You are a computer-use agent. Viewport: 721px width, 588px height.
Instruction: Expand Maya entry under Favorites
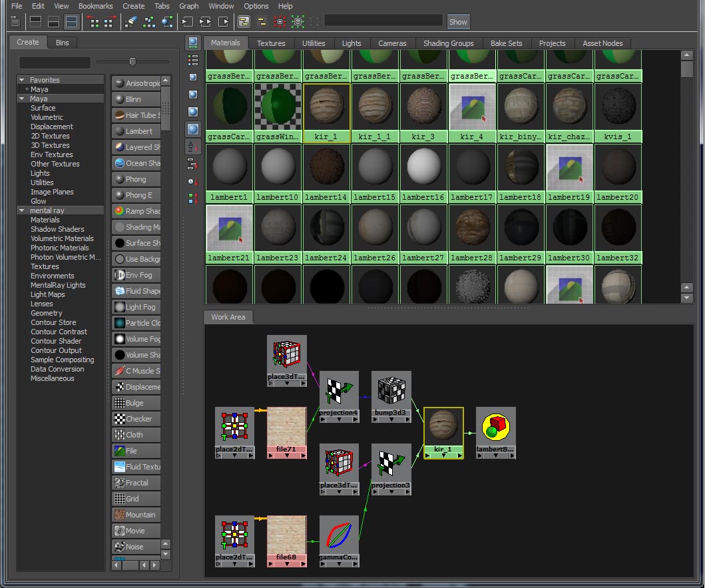coord(27,89)
